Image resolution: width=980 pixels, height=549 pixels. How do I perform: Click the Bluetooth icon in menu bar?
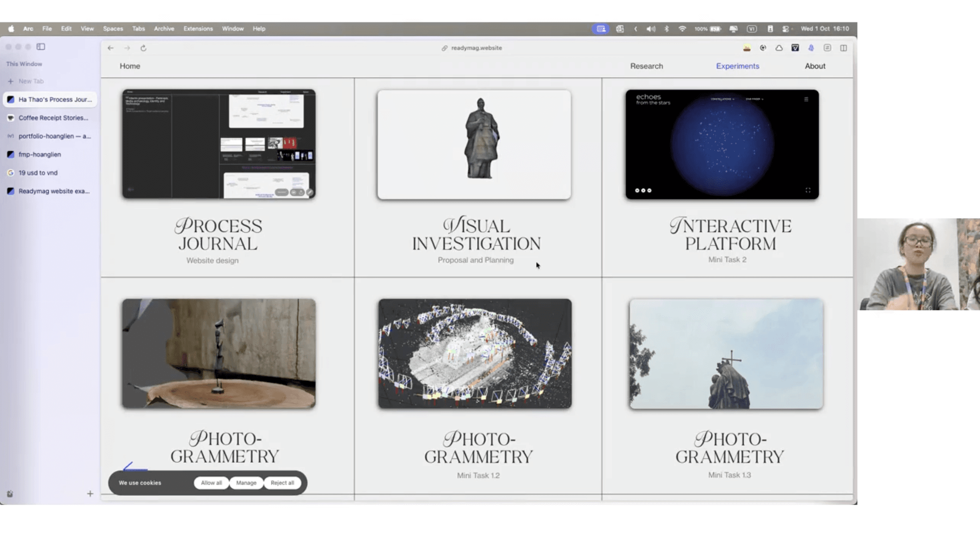[x=666, y=29]
